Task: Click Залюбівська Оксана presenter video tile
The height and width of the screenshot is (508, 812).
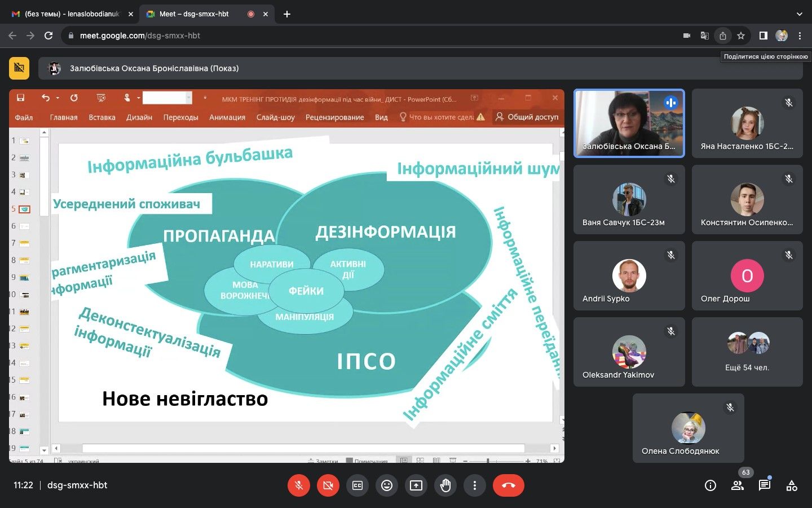Action: 629,123
